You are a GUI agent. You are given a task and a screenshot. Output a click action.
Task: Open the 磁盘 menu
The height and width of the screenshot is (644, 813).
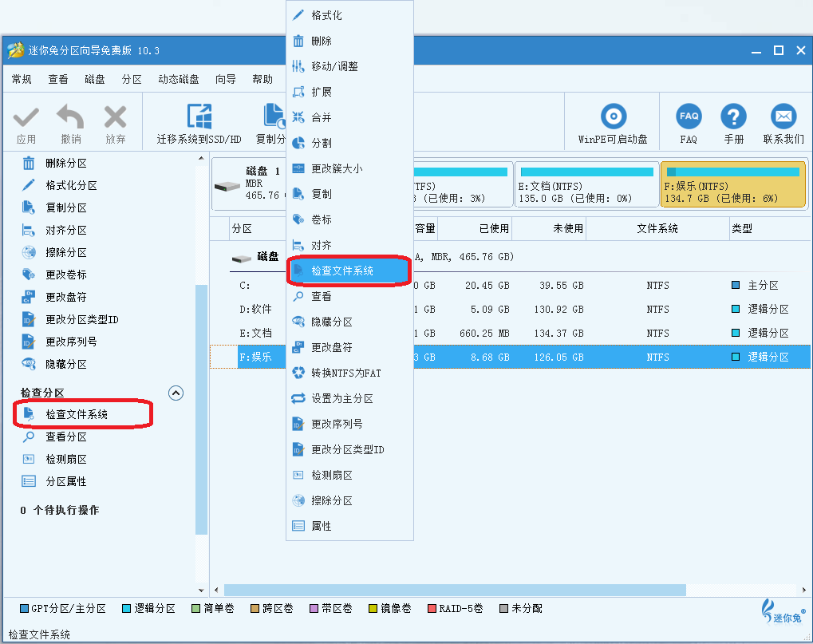(x=95, y=79)
